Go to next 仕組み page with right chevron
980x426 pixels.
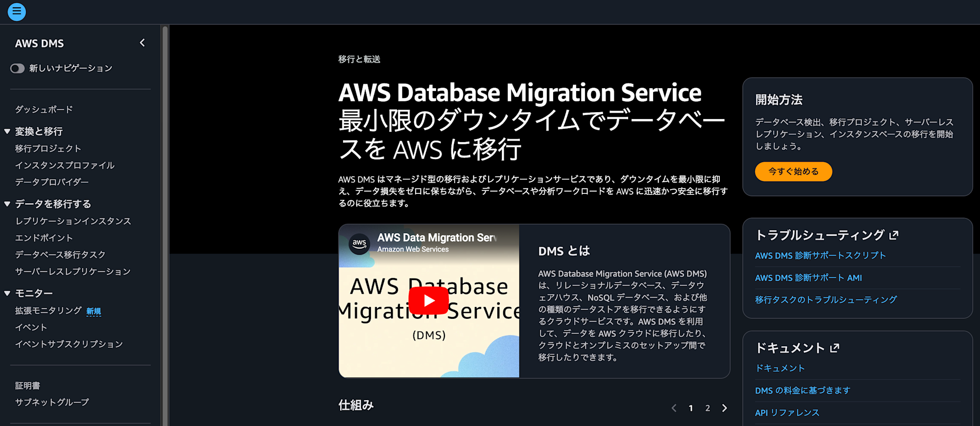point(724,408)
